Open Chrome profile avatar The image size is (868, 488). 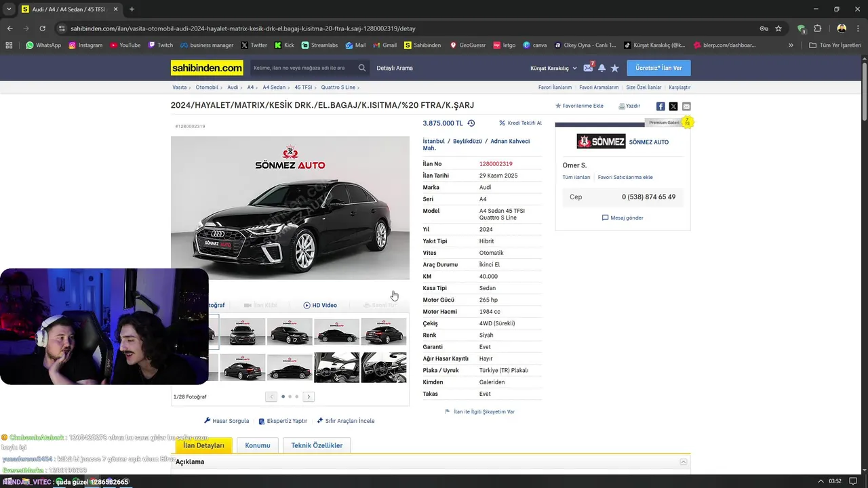point(842,28)
